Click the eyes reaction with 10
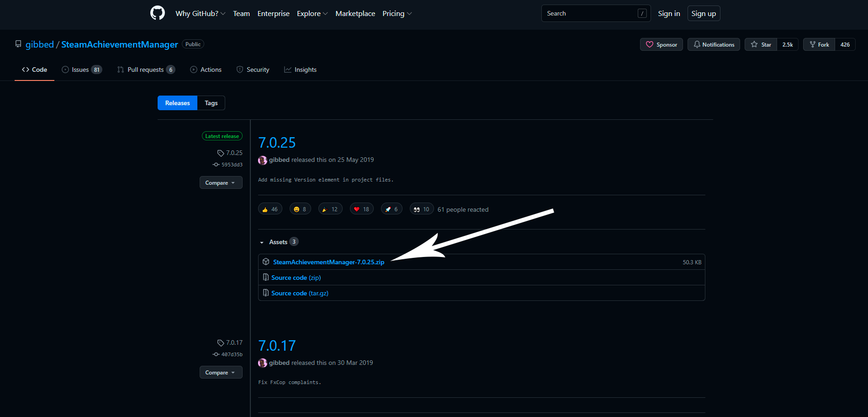This screenshot has width=868, height=417. [x=422, y=209]
